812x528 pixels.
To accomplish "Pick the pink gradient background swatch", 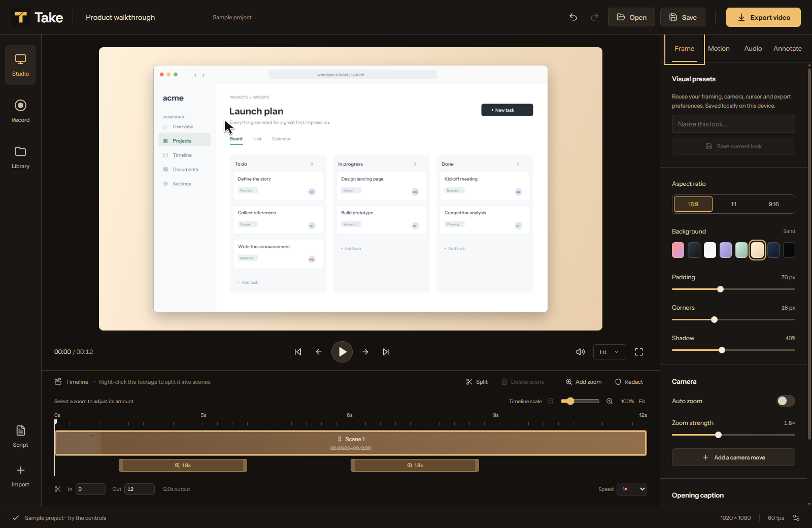I will (x=678, y=250).
